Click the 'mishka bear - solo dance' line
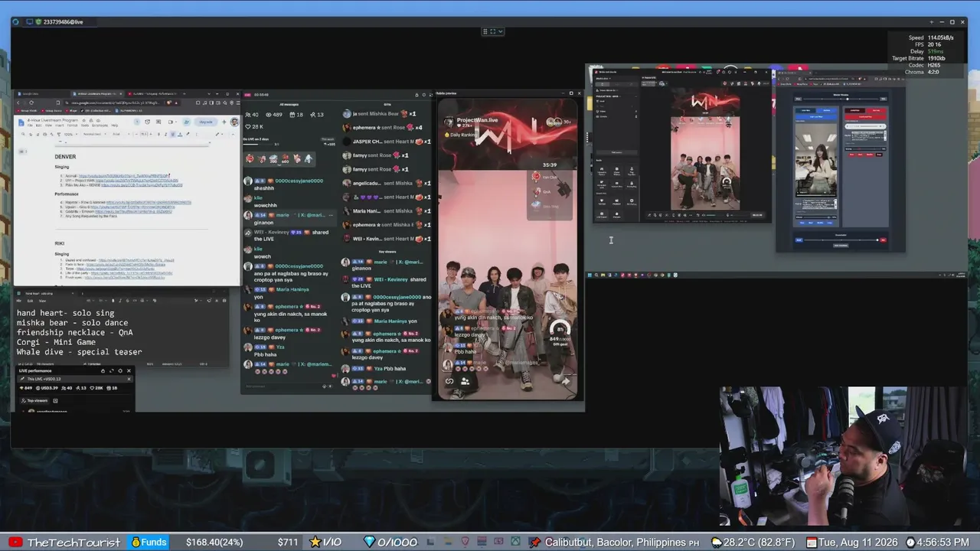 [73, 323]
